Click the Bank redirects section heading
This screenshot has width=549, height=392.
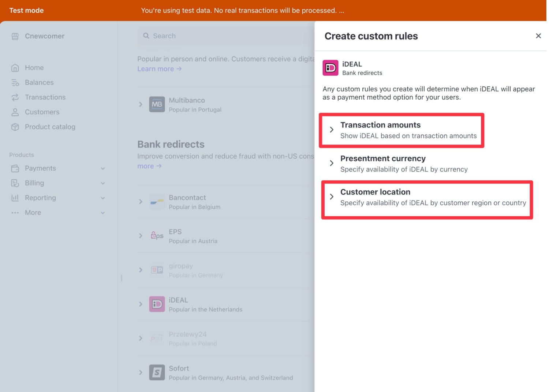[171, 145]
